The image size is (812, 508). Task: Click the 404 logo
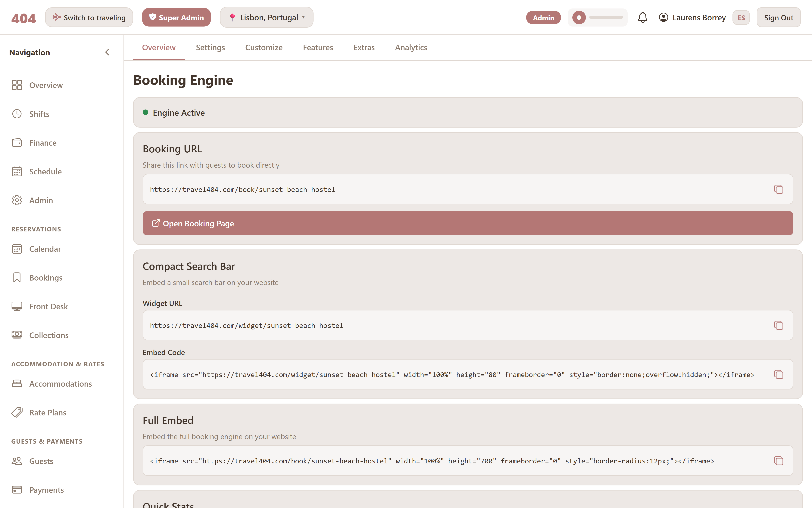[23, 18]
